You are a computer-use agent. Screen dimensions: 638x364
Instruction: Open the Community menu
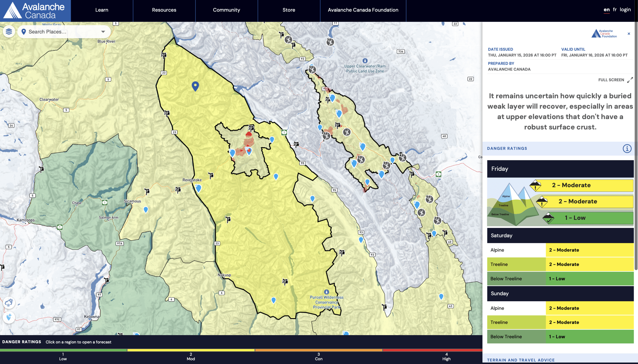point(226,10)
